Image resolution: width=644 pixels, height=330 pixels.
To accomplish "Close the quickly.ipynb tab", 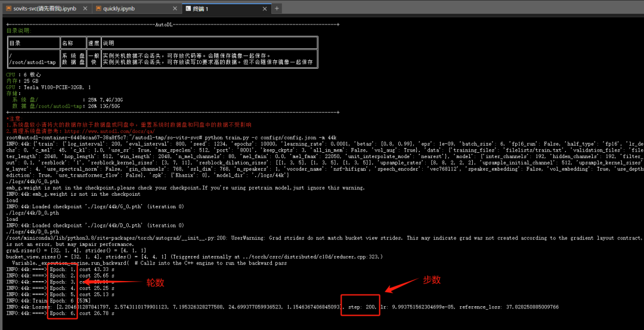I will [x=175, y=8].
